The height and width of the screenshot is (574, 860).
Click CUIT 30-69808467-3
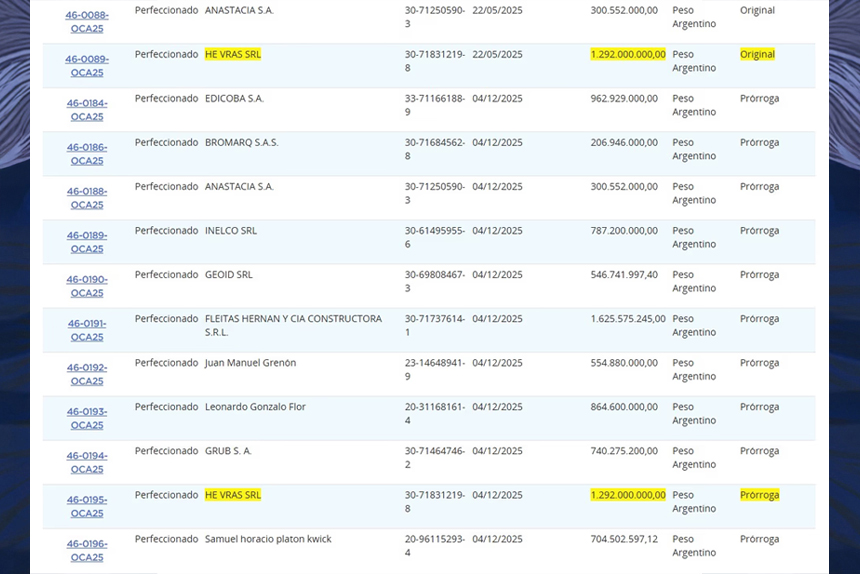point(435,281)
